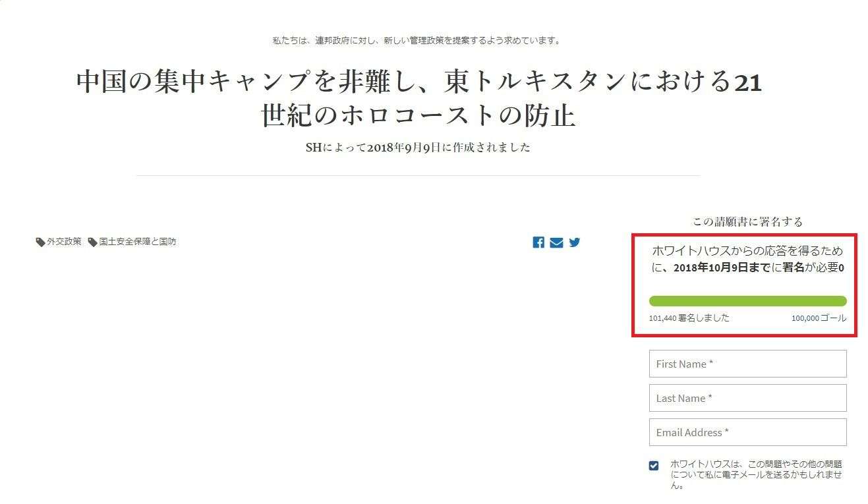Share the petition via the envelope email icon
Viewport: 868px width, 504px height.
(x=556, y=242)
